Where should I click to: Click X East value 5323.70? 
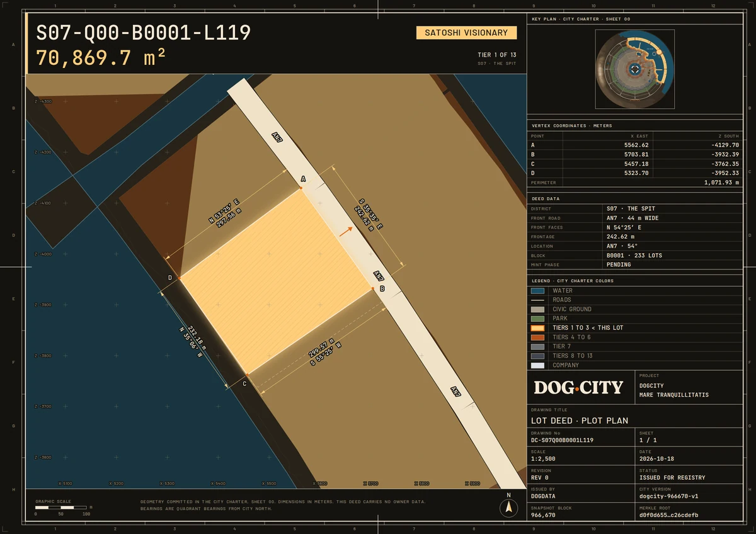click(636, 173)
